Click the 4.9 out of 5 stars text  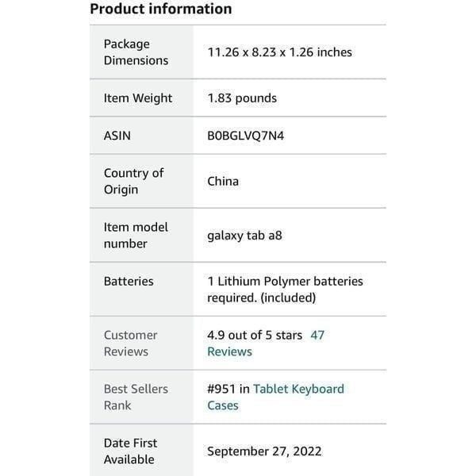[255, 335]
